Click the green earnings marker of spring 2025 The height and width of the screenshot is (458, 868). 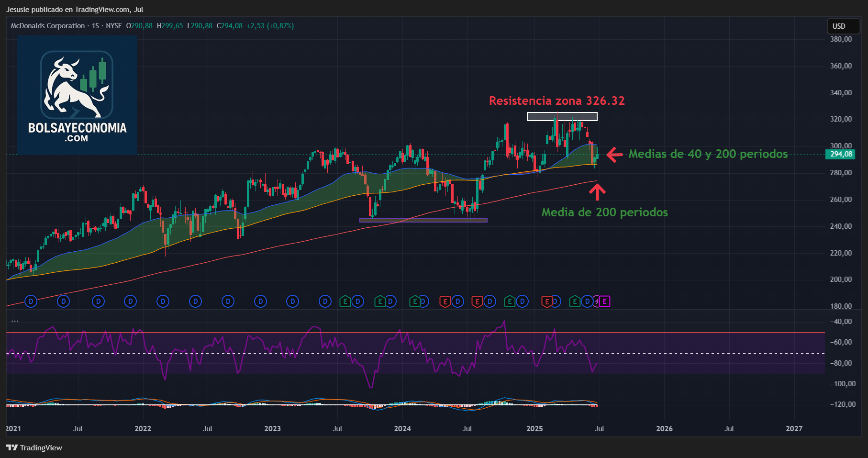[575, 302]
